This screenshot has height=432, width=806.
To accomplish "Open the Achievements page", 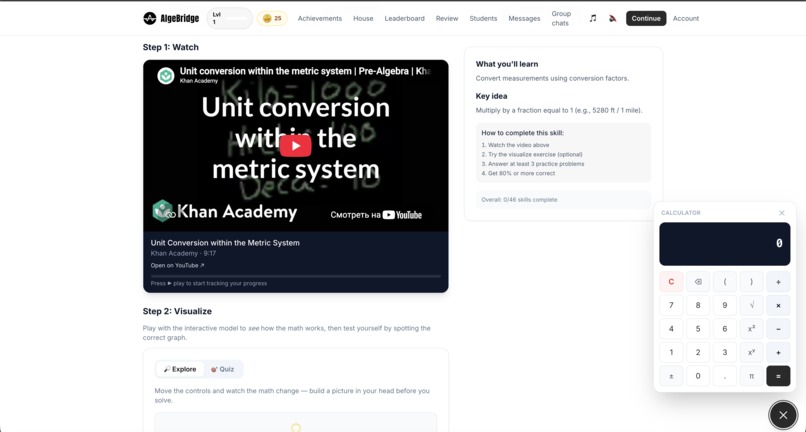I will pyautogui.click(x=320, y=19).
